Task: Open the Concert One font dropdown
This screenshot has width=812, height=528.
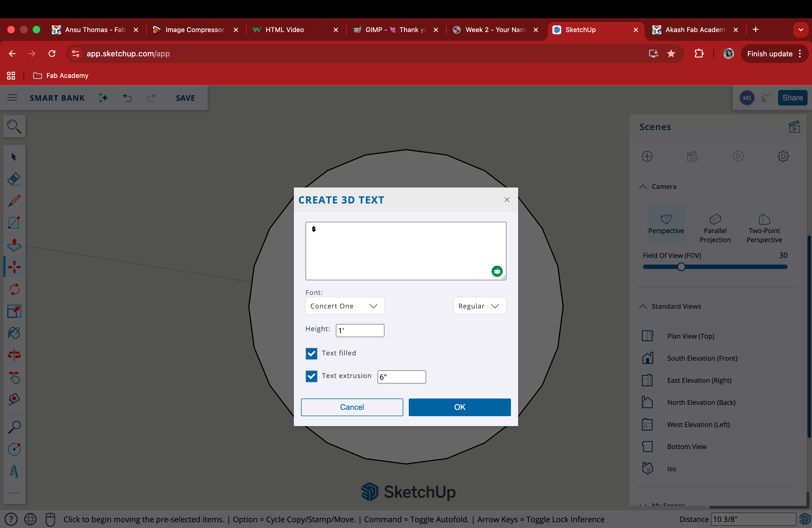Action: [x=345, y=306]
